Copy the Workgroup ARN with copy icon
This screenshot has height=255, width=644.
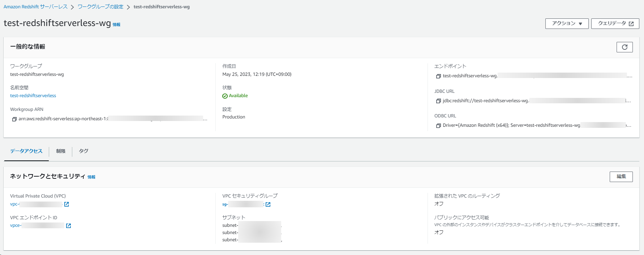(x=14, y=119)
